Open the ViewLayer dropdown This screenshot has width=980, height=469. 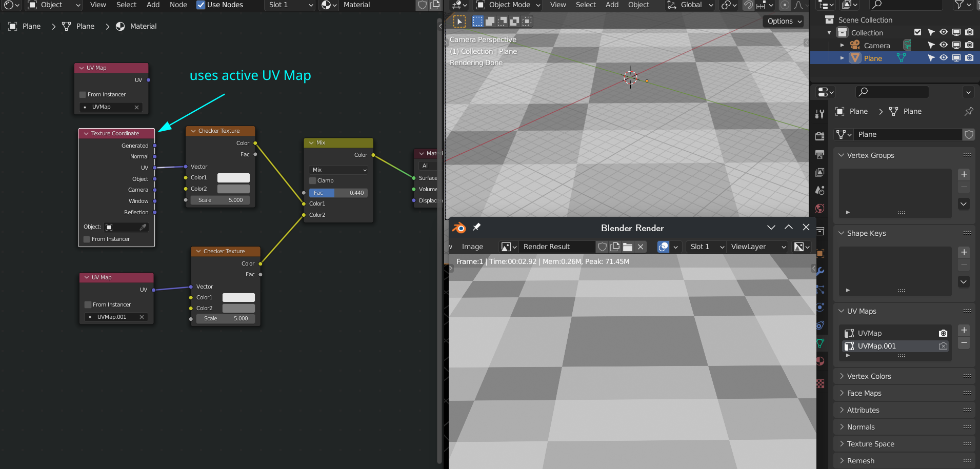[x=757, y=247]
